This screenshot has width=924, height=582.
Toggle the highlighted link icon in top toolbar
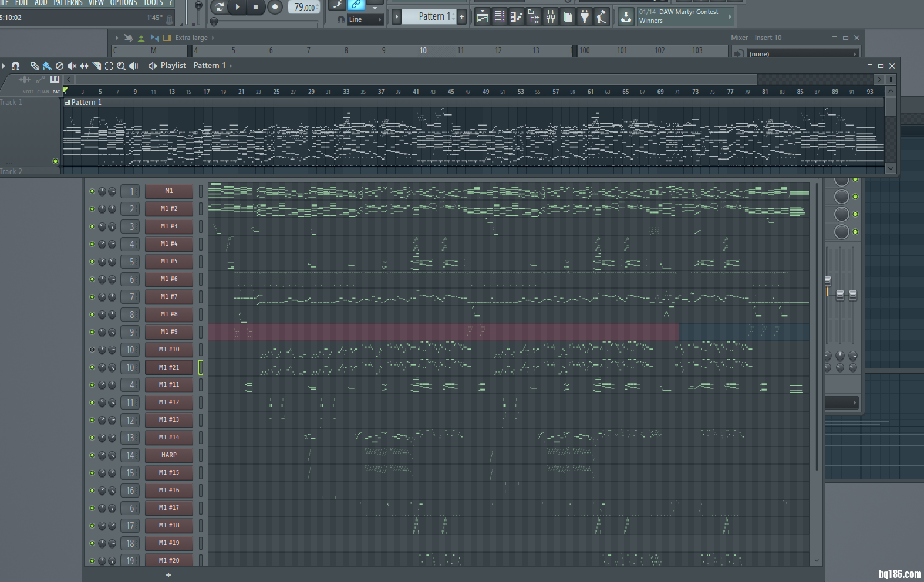coord(356,5)
